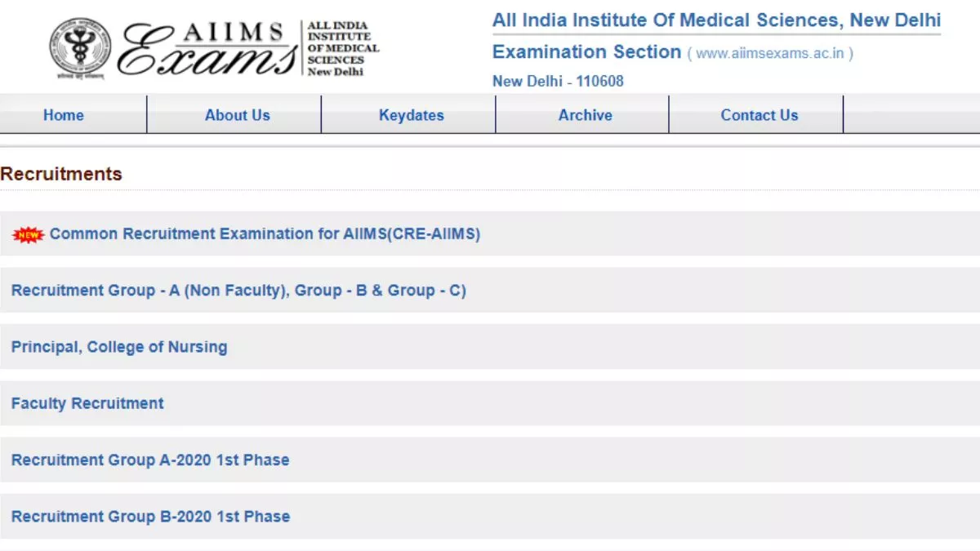Click the All India Institute heading link
The image size is (980, 551).
716,20
